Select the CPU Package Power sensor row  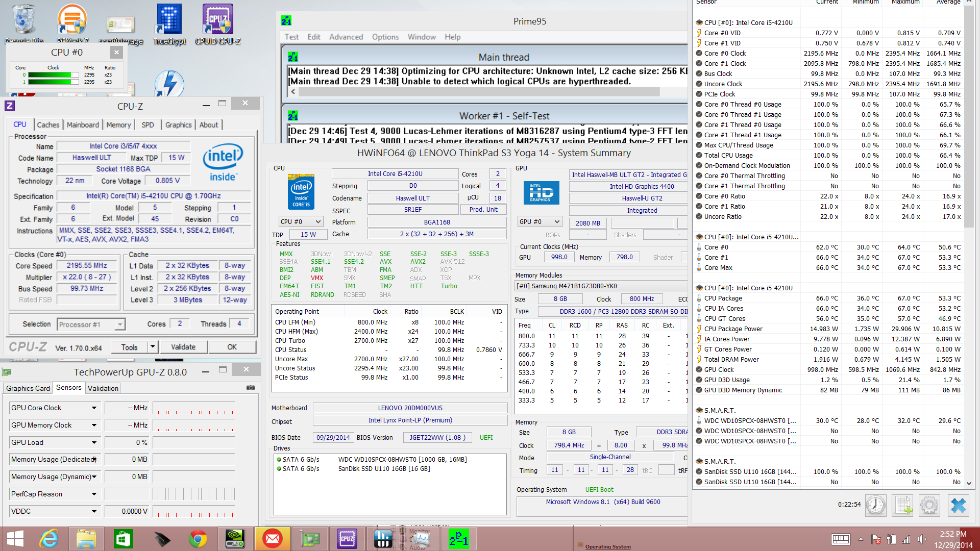[x=828, y=329]
